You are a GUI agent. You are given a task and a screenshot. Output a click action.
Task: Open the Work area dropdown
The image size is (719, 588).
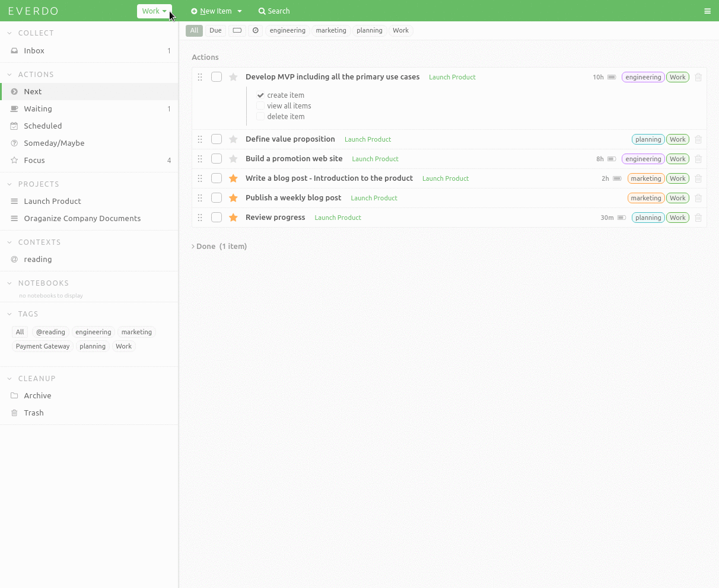coord(154,11)
